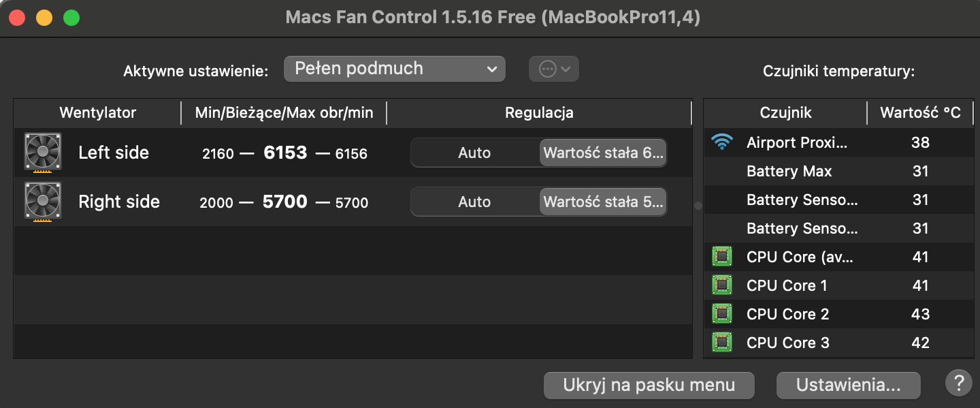The width and height of the screenshot is (980, 408).
Task: Click the CPU Core 2 chip icon
Action: (721, 314)
